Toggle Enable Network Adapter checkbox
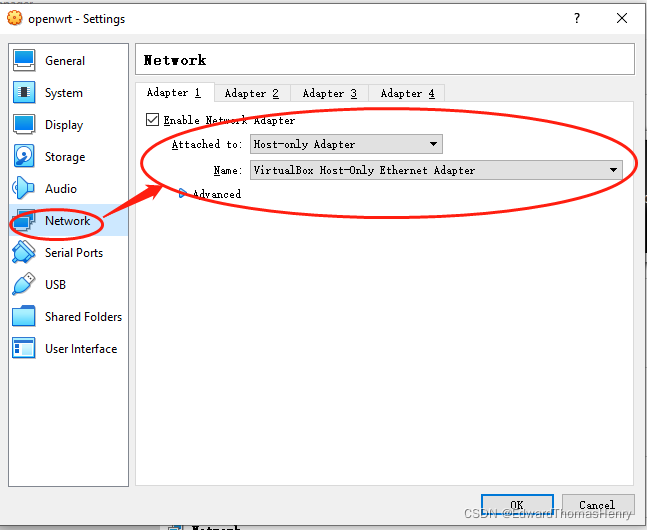This screenshot has width=647, height=530. 152,120
